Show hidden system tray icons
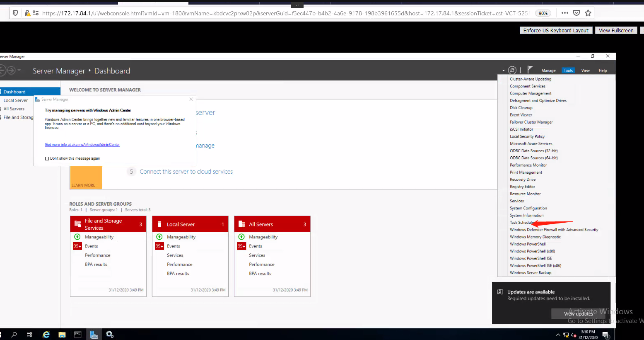Screen dimensions: 644x340 point(558,335)
